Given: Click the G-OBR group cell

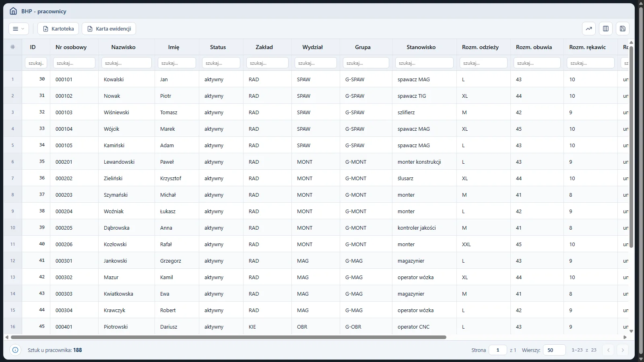Looking at the screenshot, I should click(x=366, y=327).
